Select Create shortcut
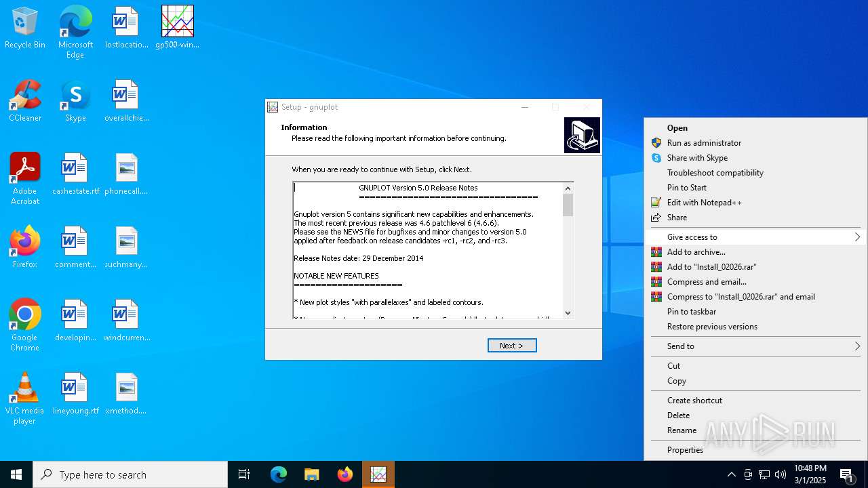The height and width of the screenshot is (488, 868). click(x=755, y=401)
